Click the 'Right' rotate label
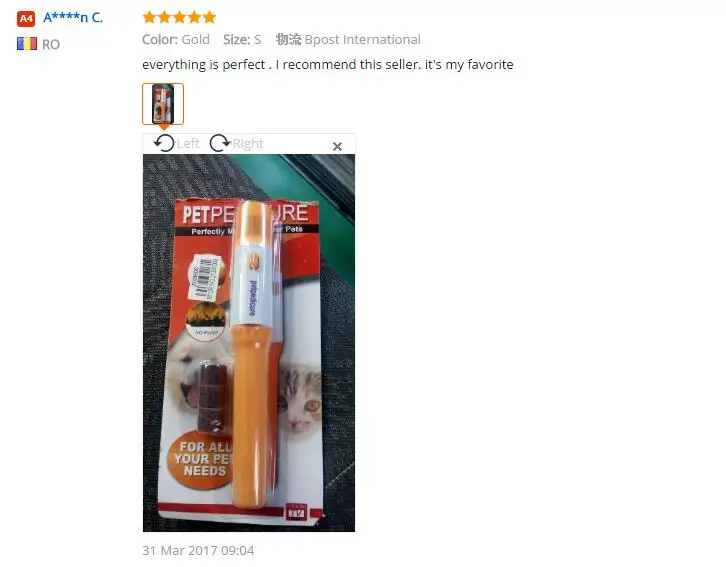The width and height of the screenshot is (726, 567). tap(248, 143)
